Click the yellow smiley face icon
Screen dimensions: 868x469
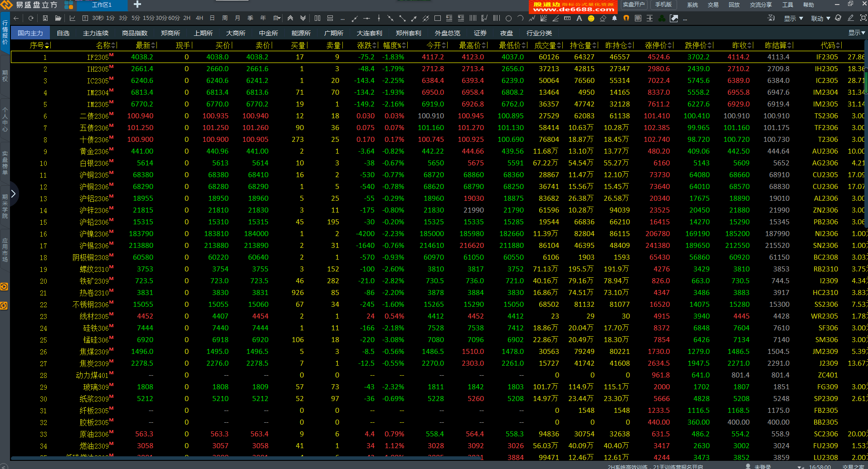coord(591,19)
